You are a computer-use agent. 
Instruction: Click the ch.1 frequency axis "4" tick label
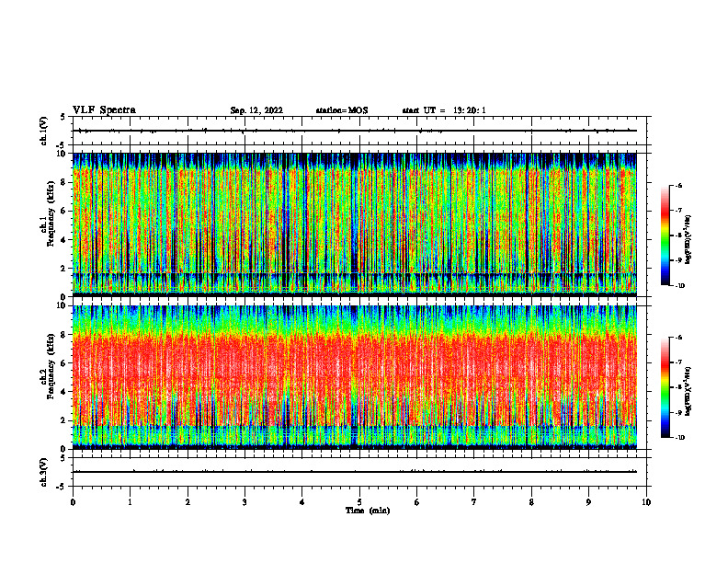[64, 240]
